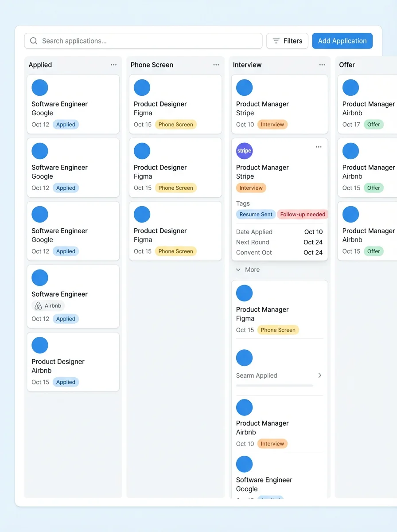The image size is (397, 532).
Task: Click the Convent Oct label
Action: click(x=254, y=252)
